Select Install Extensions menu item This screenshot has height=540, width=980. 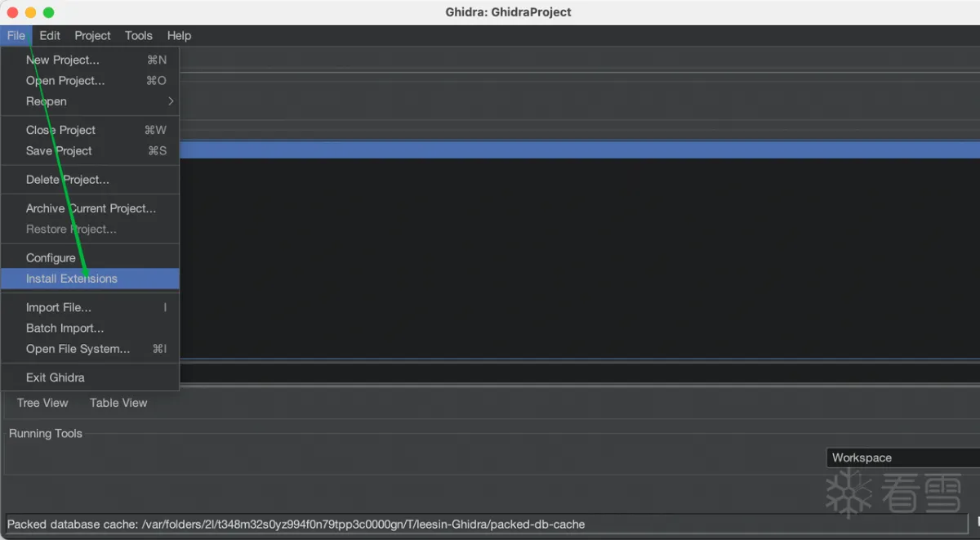click(x=90, y=279)
